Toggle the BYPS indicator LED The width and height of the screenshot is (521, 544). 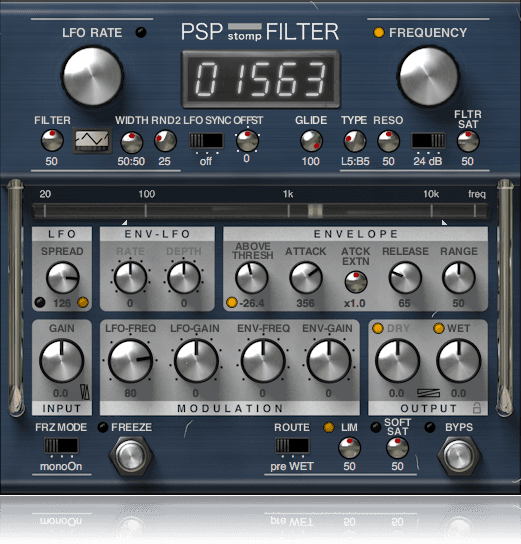430,427
